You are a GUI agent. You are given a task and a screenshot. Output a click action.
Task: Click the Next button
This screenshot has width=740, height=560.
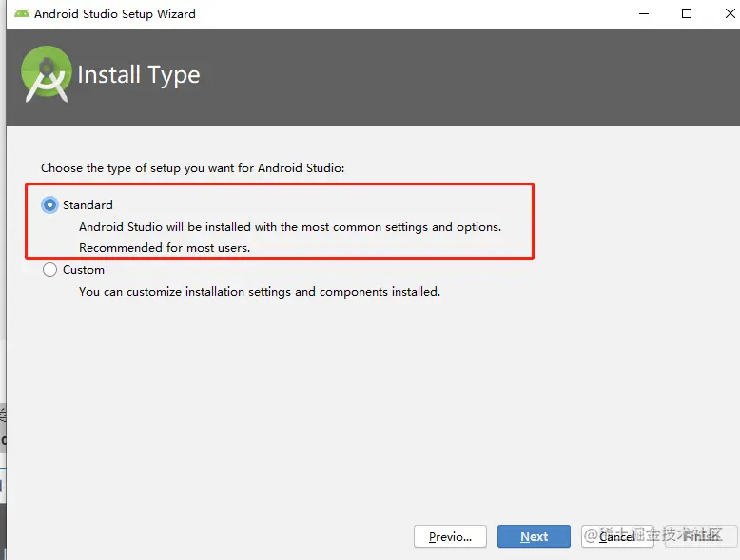pos(534,536)
